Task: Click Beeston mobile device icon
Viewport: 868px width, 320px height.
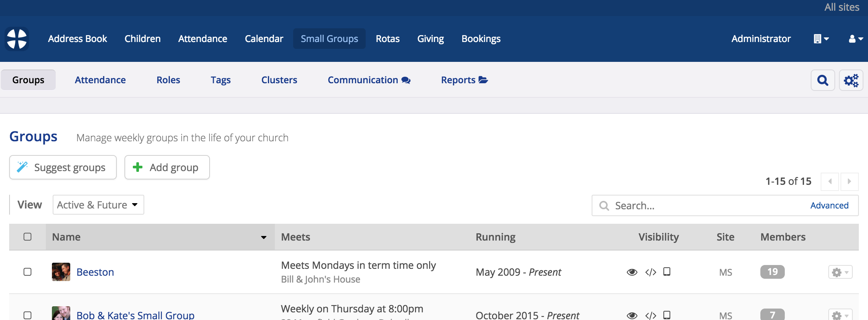Action: (x=667, y=272)
